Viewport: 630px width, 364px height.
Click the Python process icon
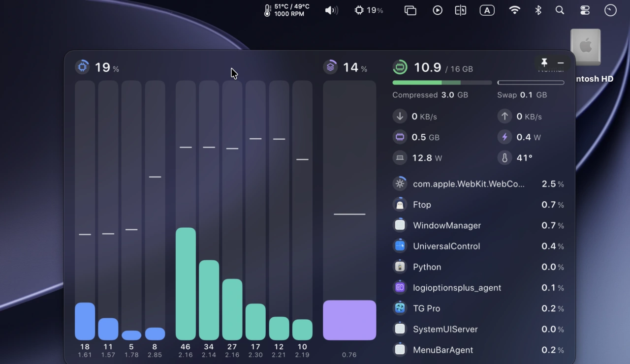point(400,267)
